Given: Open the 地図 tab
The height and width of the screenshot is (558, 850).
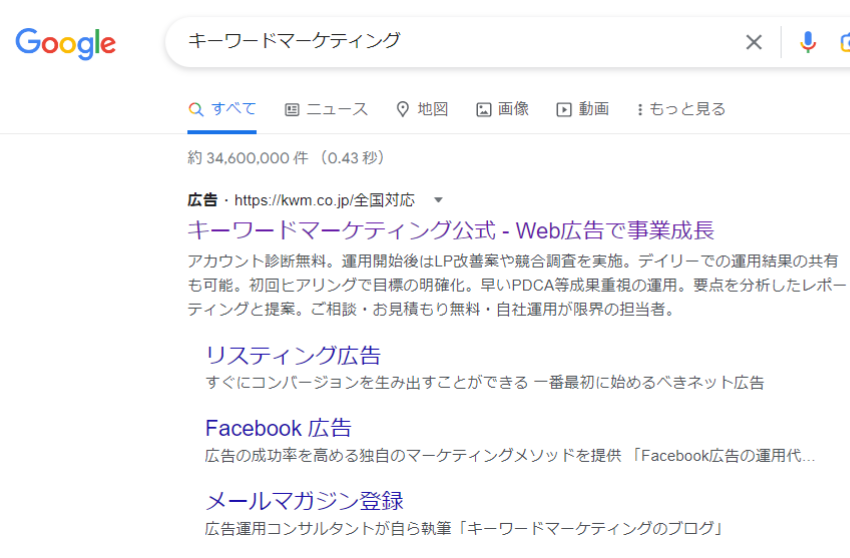Looking at the screenshot, I should [422, 109].
